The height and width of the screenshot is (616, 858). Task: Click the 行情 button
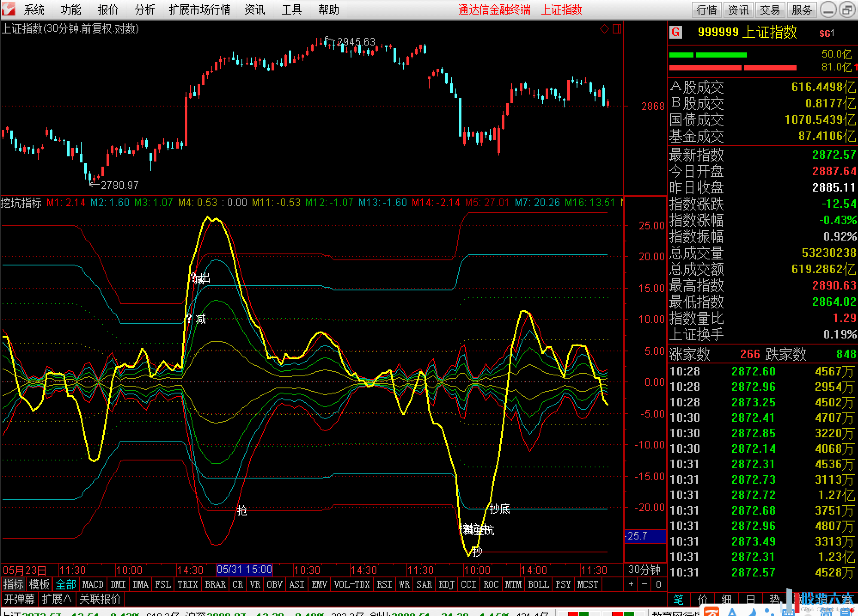tap(706, 9)
